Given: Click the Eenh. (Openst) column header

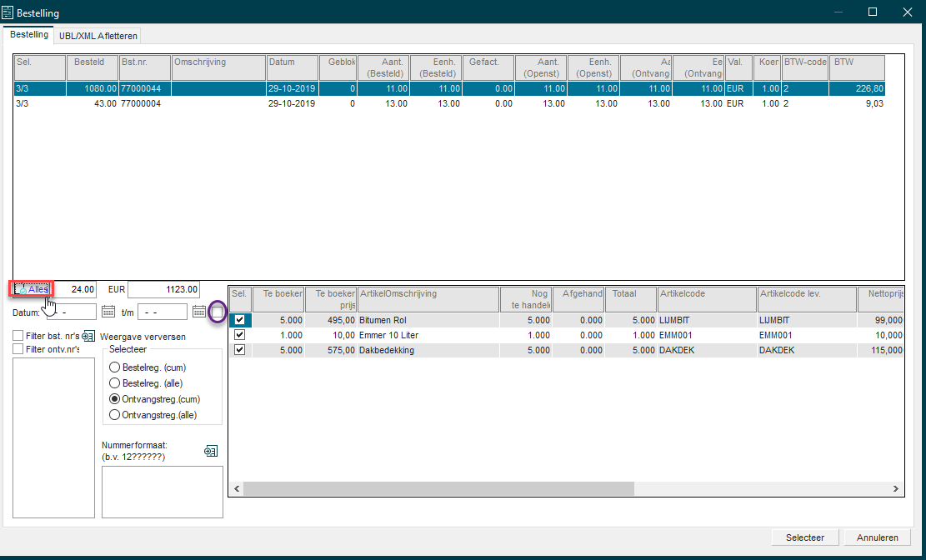Looking at the screenshot, I should click(x=593, y=68).
